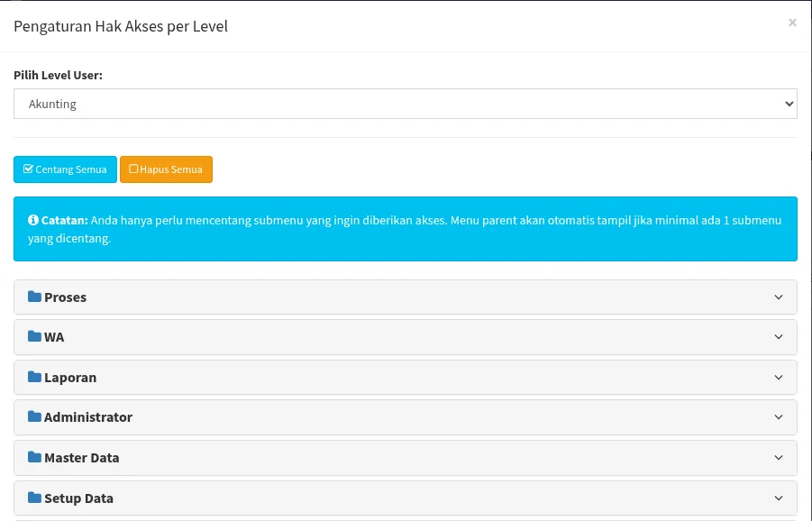Click the info icon in the Catatan note
The image size is (812, 521).
(x=33, y=220)
